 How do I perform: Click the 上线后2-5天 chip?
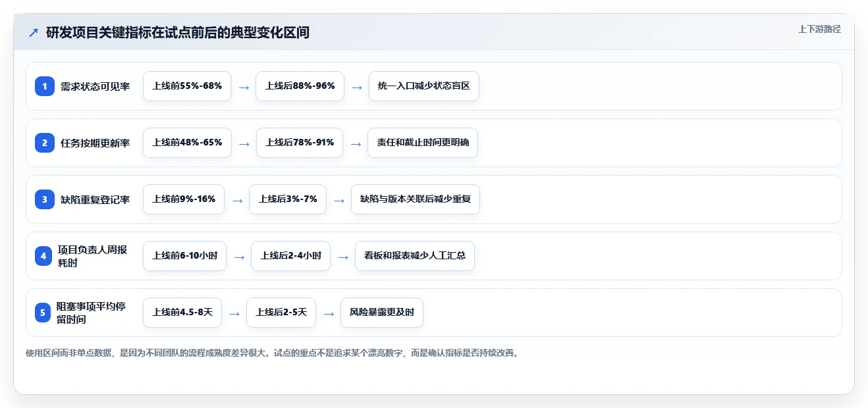pyautogui.click(x=281, y=313)
